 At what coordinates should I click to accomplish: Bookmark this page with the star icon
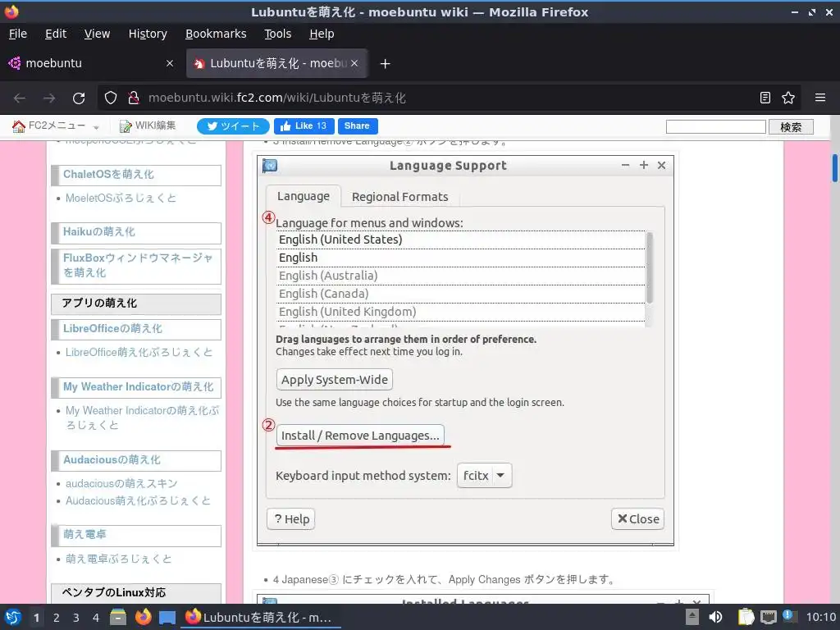[x=788, y=98]
